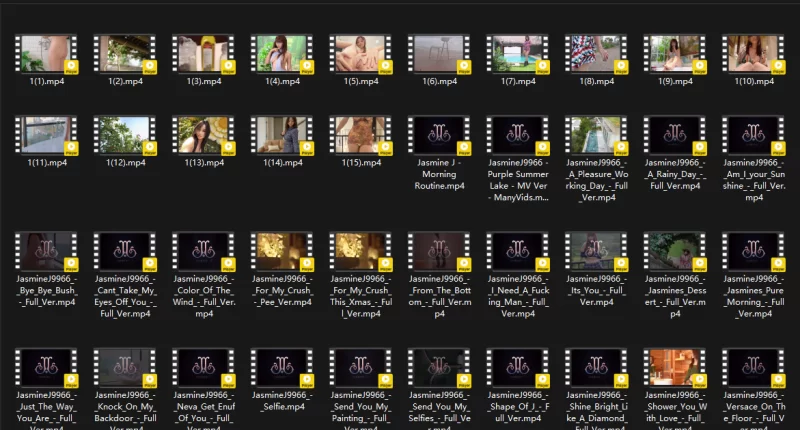Select the Jasmines_Pure_Morning video icon
Screen dimensions: 800x430
tap(754, 251)
